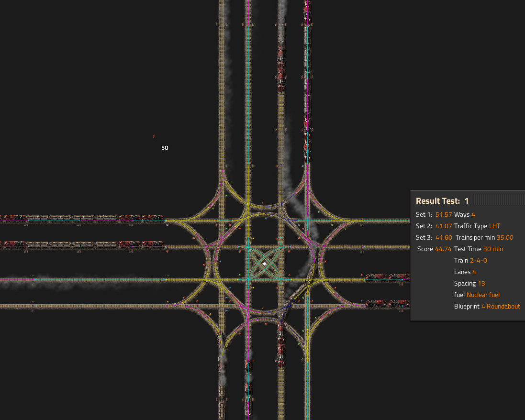
Task: Click the Score value 44.74
Action: 443,249
